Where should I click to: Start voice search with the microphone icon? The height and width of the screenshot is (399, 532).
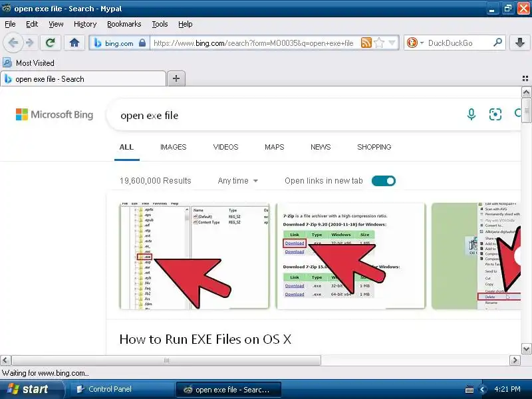coord(471,114)
